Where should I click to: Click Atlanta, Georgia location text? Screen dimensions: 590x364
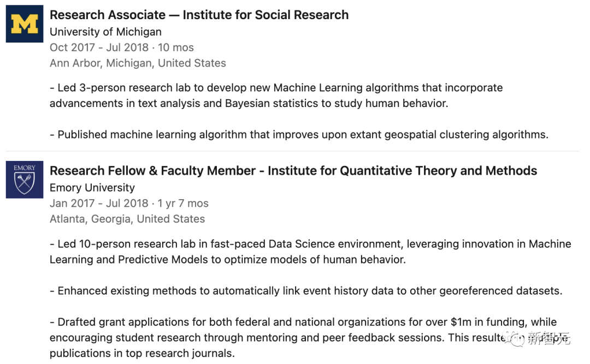click(x=127, y=219)
